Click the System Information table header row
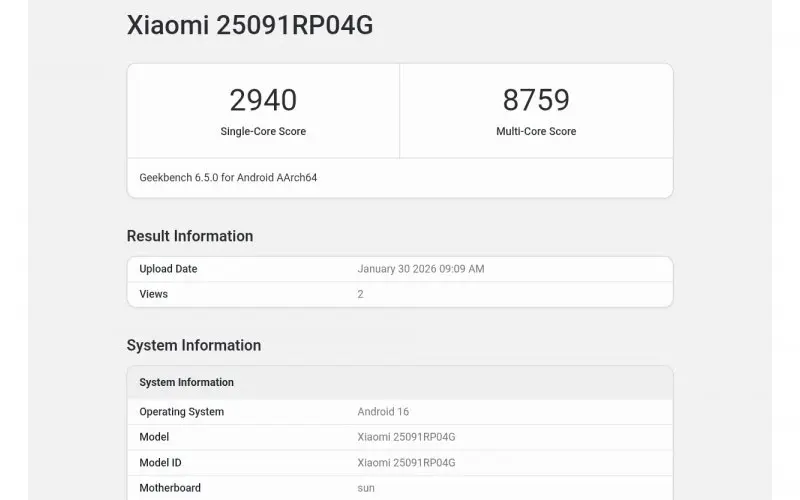800x500 pixels. coord(400,383)
